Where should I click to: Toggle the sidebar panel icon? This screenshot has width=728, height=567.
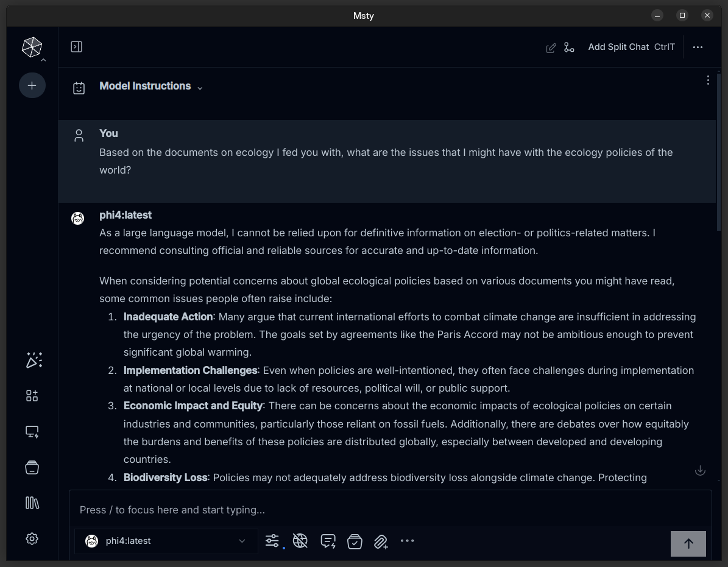[77, 47]
